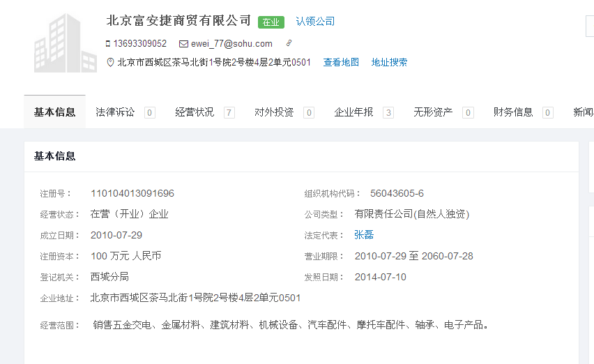Image resolution: width=594 pixels, height=364 pixels.
Task: Open 查看地图 to view the map
Action: 341,63
